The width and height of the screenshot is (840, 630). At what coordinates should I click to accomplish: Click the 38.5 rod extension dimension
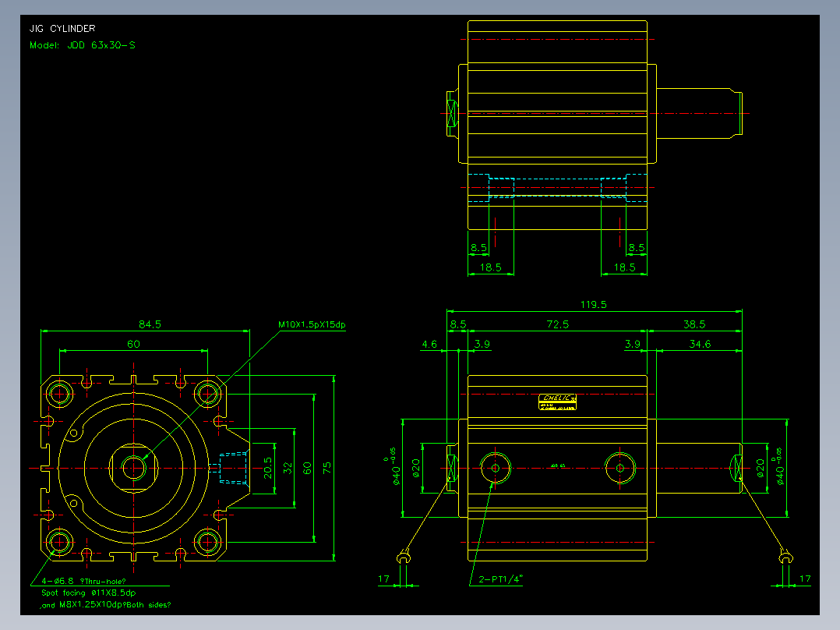coord(694,324)
